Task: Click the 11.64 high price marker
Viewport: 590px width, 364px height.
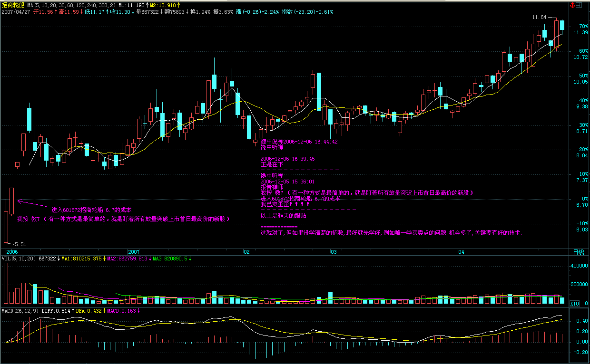Action: tap(539, 18)
